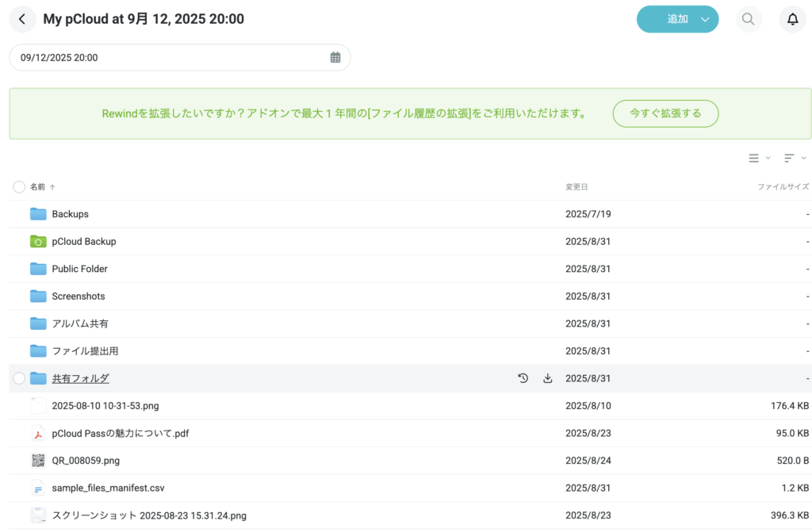The image size is (812, 532).
Task: Check the select-all checkbox in the header
Action: pos(18,186)
